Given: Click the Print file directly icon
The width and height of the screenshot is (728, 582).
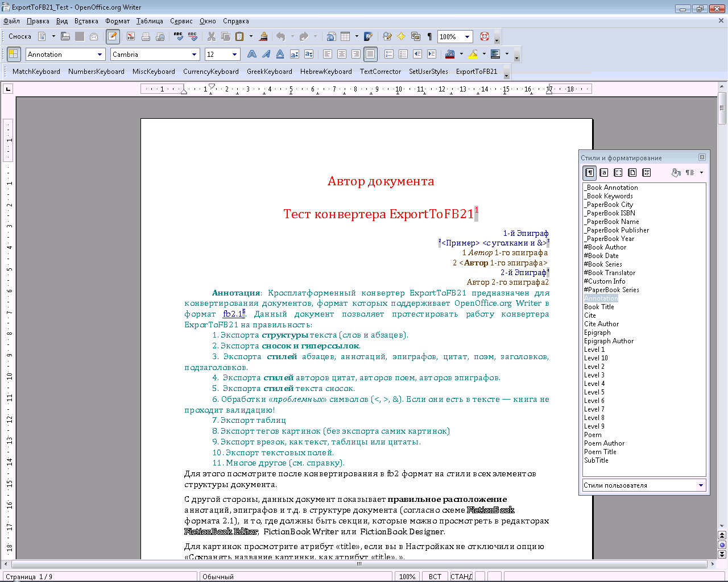Looking at the screenshot, I should (x=146, y=36).
